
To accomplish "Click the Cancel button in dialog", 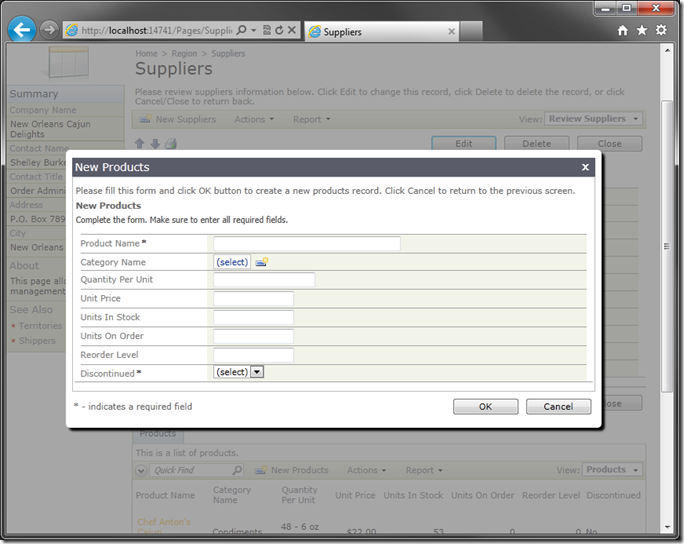I will [x=558, y=407].
